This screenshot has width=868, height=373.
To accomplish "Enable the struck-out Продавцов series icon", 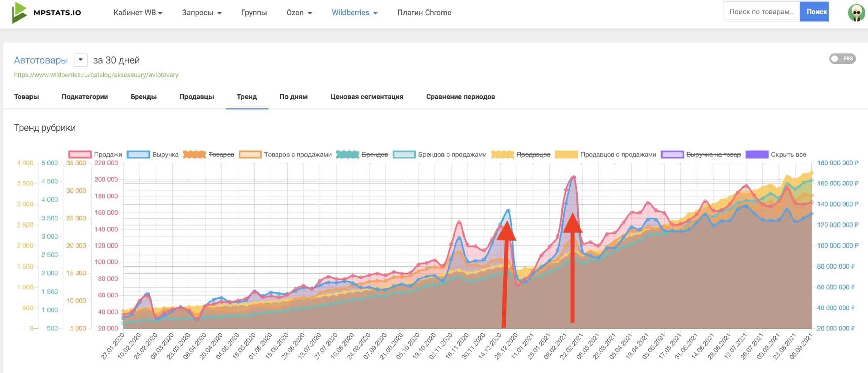I will [502, 154].
